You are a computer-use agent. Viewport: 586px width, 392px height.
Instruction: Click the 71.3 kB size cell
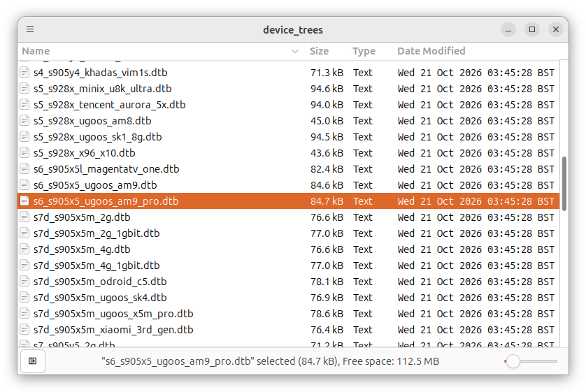327,73
